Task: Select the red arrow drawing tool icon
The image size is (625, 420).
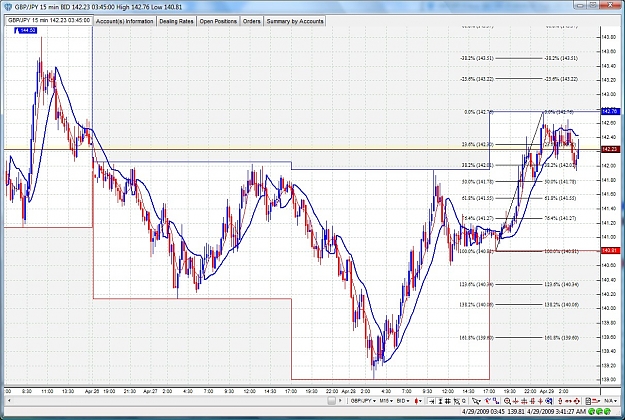Action: coord(488,401)
